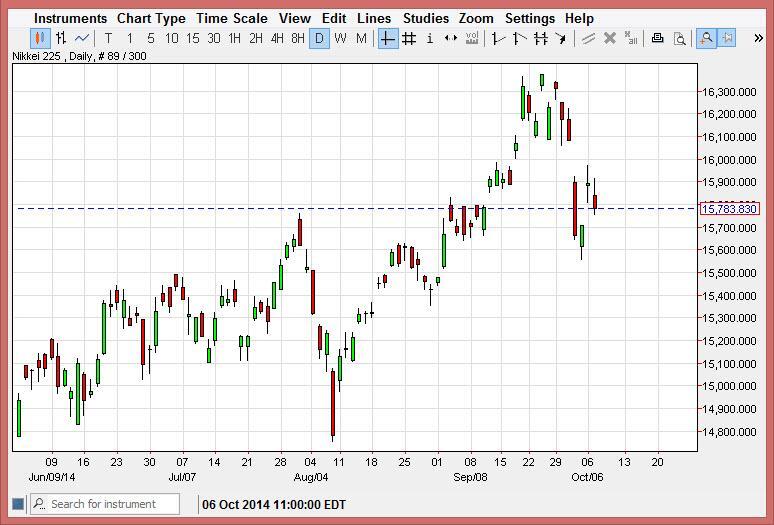
Task: Toggle the volume display icon
Action: pyautogui.click(x=472, y=39)
